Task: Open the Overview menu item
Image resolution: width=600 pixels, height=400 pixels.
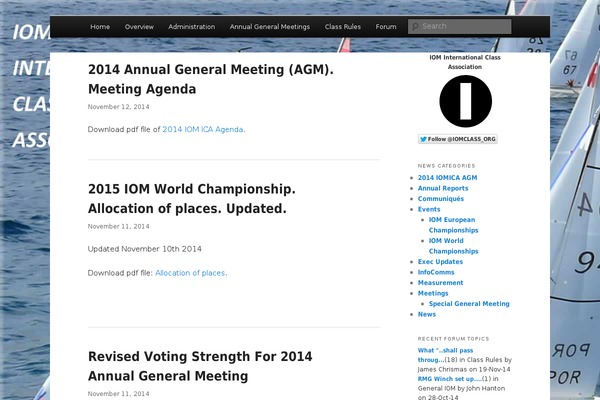Action: (139, 27)
